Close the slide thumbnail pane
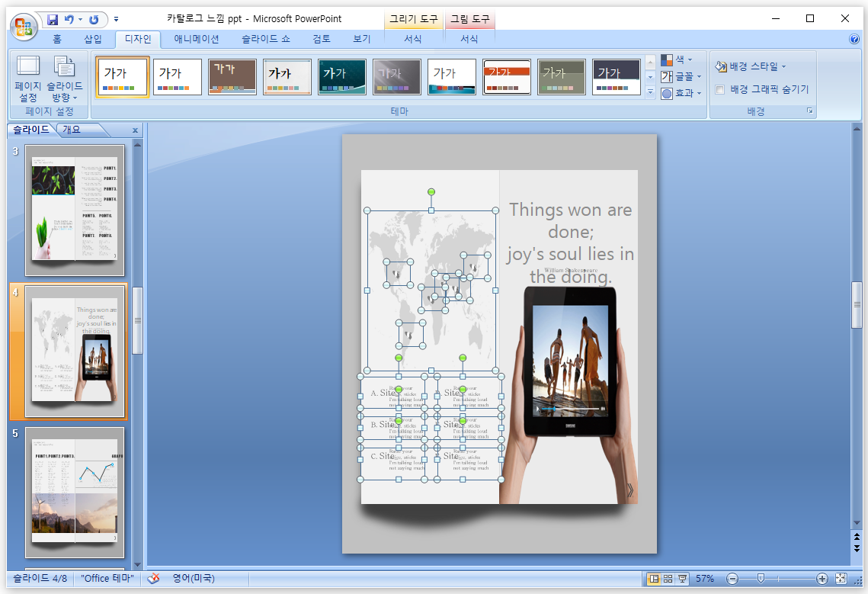Screen dimensions: 868x594 (135, 130)
